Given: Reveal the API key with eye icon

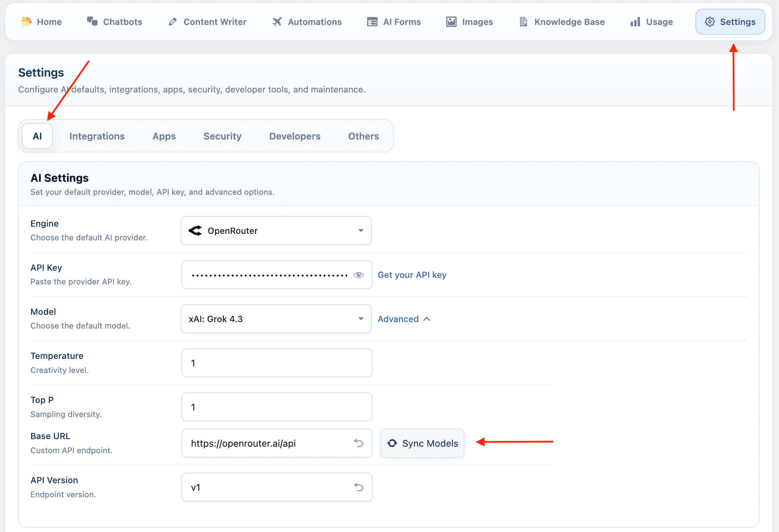Looking at the screenshot, I should (359, 275).
